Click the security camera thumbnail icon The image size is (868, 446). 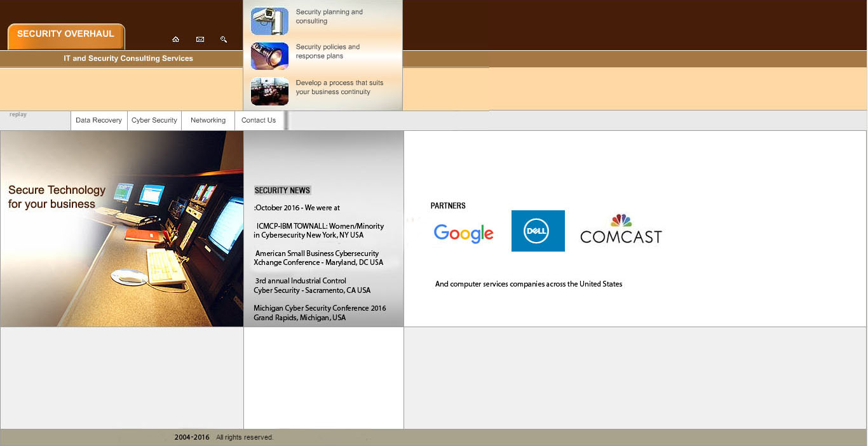[x=269, y=21]
